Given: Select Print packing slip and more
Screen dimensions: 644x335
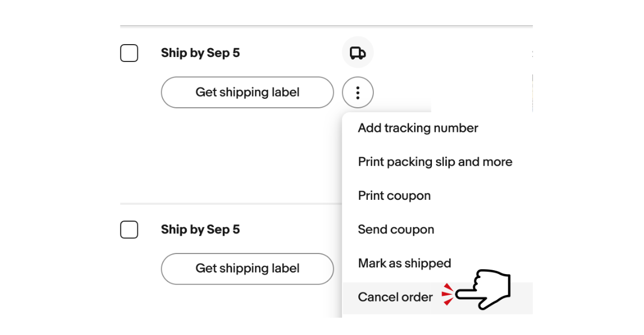Looking at the screenshot, I should coord(435,162).
